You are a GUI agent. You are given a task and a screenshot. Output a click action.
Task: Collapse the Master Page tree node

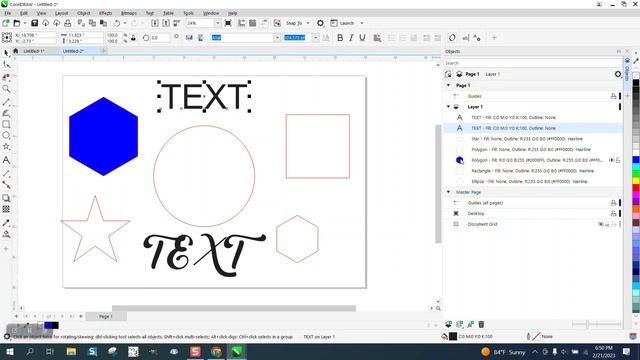pyautogui.click(x=449, y=192)
